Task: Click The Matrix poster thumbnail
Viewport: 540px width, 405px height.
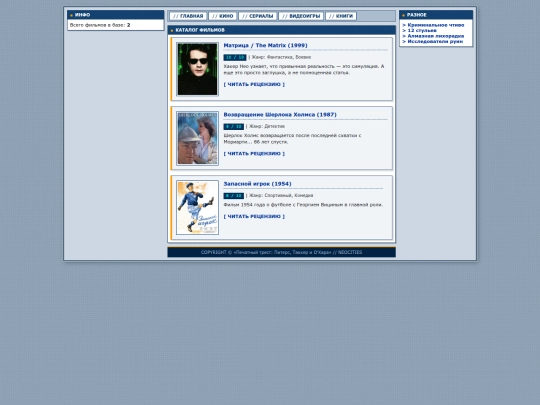Action: (x=197, y=69)
